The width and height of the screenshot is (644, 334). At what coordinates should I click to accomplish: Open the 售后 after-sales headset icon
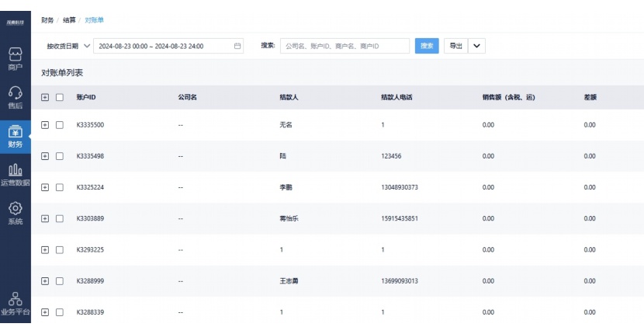tap(15, 93)
